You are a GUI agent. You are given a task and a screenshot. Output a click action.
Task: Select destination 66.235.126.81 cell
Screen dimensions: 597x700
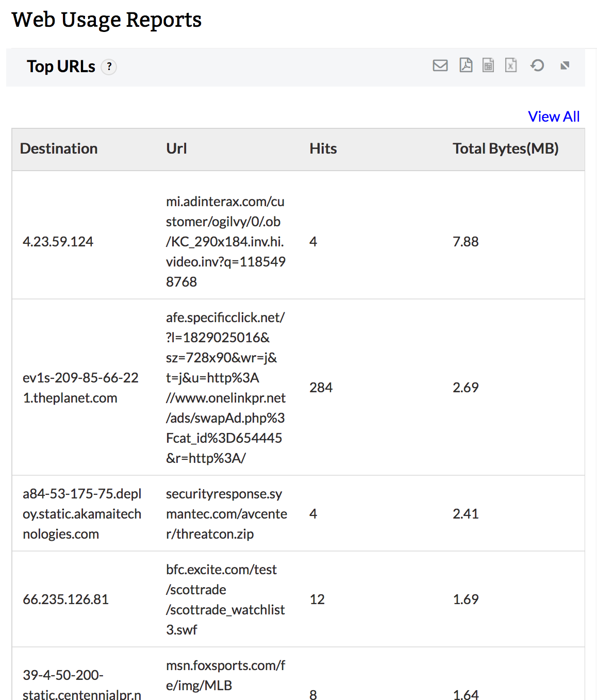pyautogui.click(x=65, y=599)
